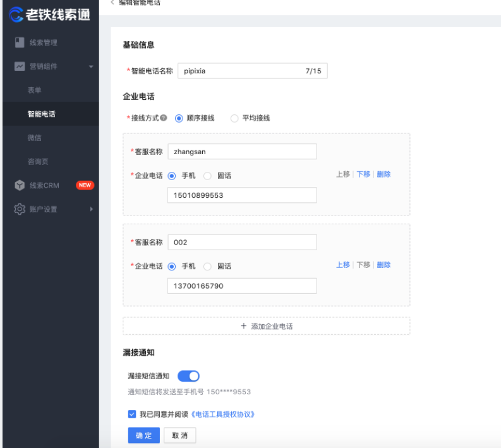This screenshot has width=501, height=448.
Task: Click the 账户设置 gear icon
Action: pos(20,209)
